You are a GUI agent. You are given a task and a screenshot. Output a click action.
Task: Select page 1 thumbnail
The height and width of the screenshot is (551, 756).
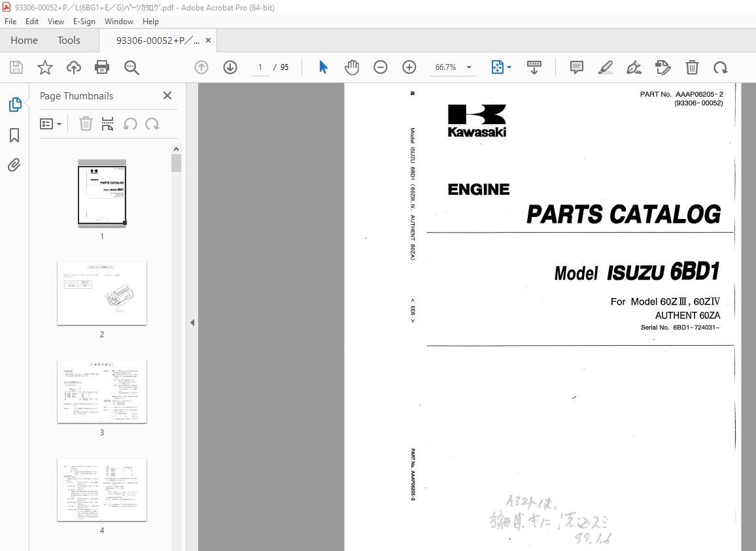click(102, 193)
